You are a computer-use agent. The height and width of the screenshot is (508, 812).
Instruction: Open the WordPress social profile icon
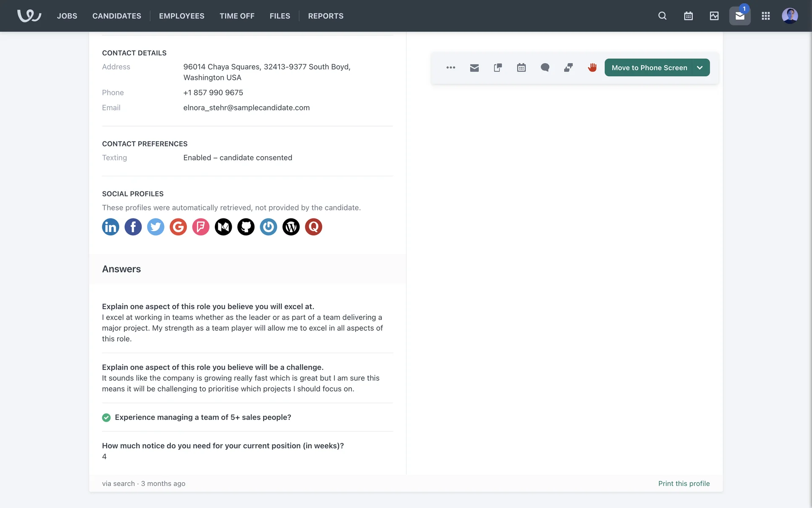(x=291, y=227)
